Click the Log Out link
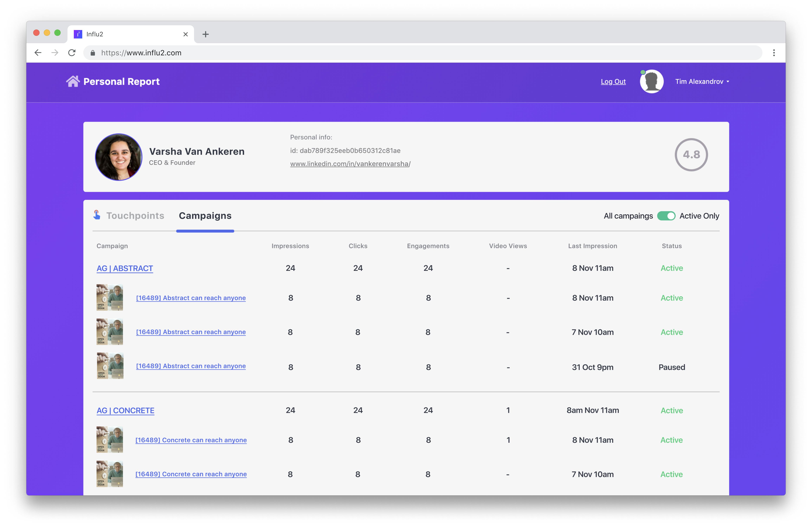This screenshot has width=812, height=527. 613,82
